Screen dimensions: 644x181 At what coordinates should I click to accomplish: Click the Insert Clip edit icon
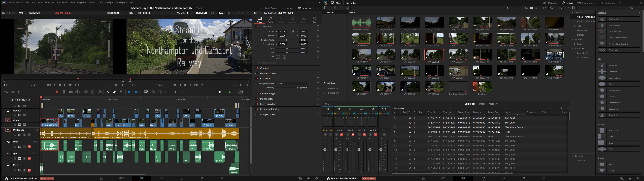(x=86, y=92)
